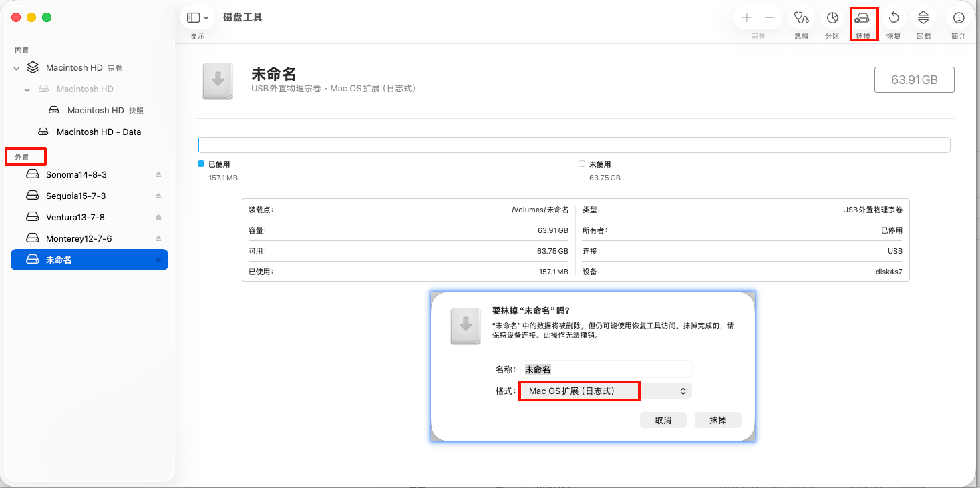The image size is (980, 488).
Task: Eject the 未命名 volume
Action: point(158,260)
